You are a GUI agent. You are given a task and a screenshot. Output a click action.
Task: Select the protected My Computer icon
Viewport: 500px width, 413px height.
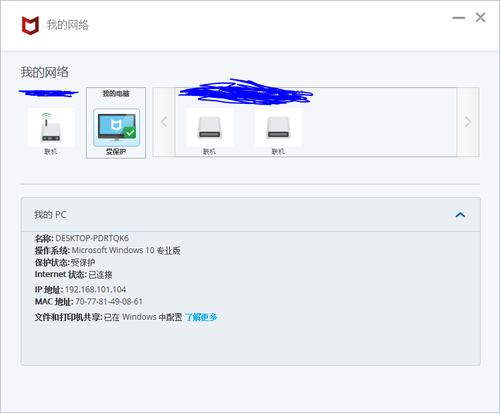(x=117, y=127)
